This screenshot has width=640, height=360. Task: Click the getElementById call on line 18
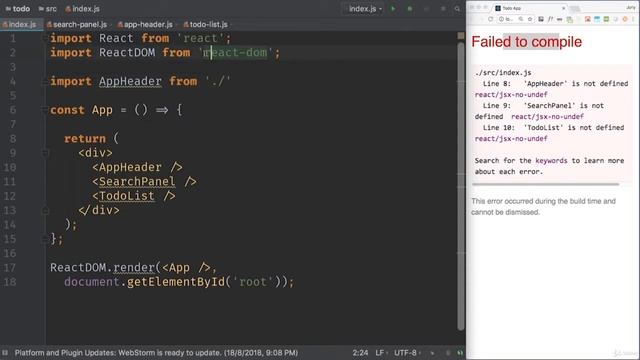coord(176,282)
